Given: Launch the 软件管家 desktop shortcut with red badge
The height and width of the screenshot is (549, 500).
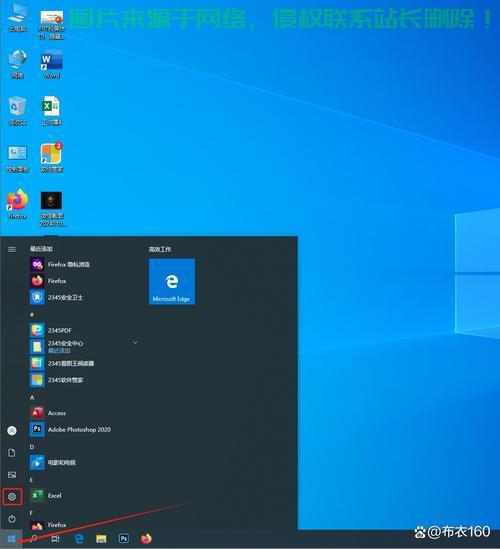Looking at the screenshot, I should coord(52,158).
